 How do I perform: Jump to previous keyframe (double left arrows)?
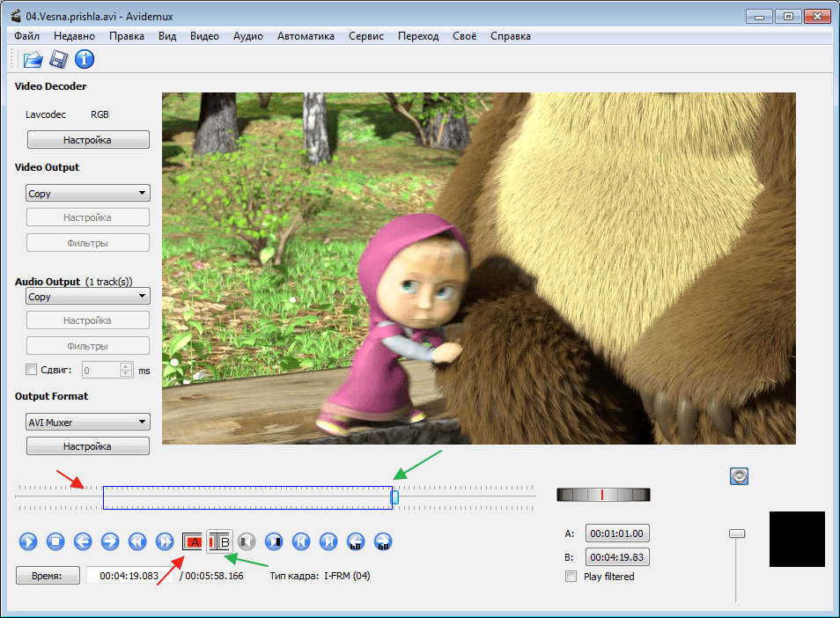click(137, 541)
